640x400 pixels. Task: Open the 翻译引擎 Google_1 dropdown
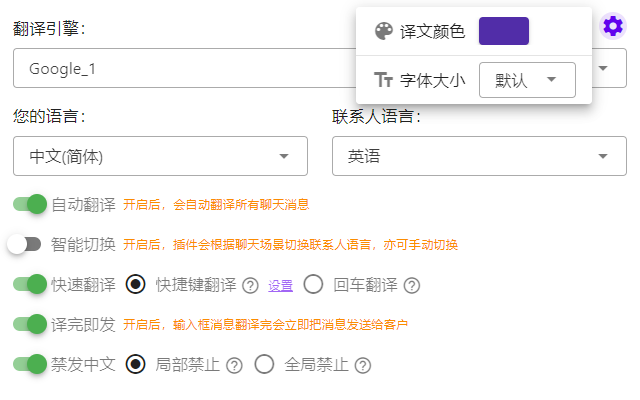point(320,68)
